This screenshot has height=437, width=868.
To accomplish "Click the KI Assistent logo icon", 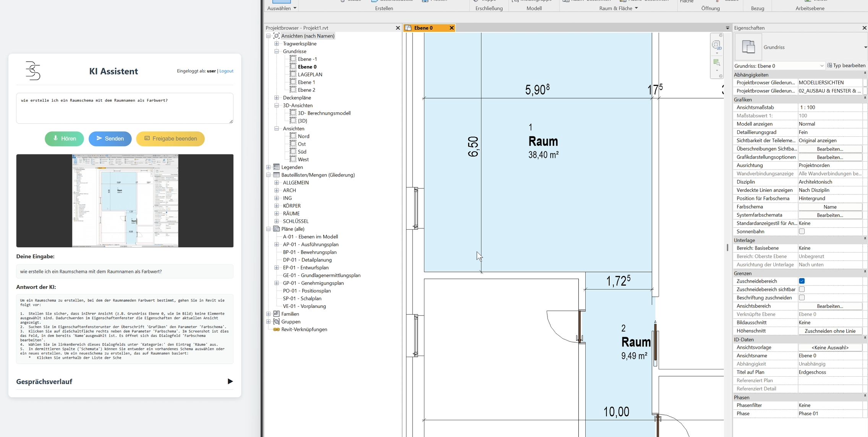I will pos(33,71).
